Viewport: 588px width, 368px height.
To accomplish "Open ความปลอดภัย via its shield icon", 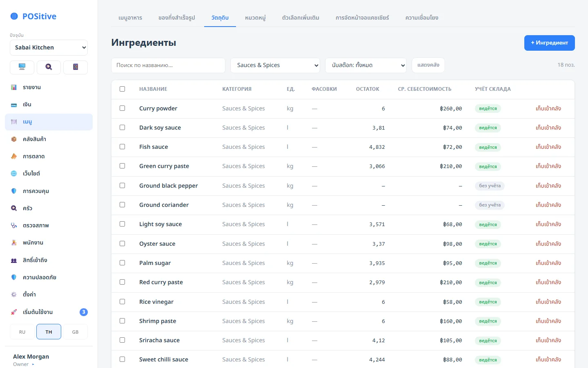I will pyautogui.click(x=14, y=277).
